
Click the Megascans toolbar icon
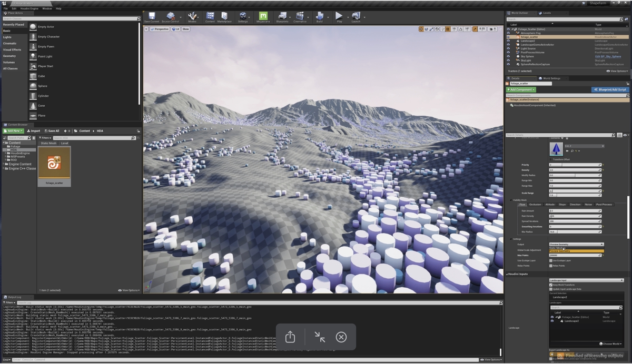(x=263, y=17)
